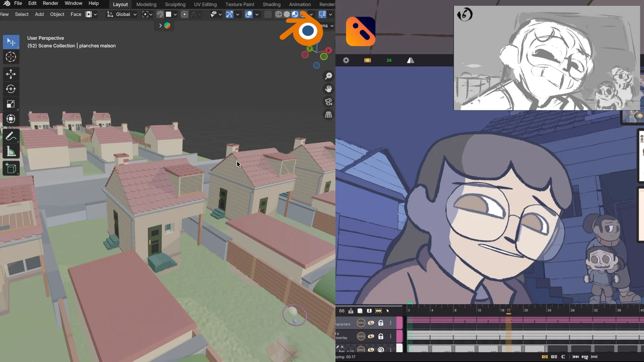Click the Add Cube tool
This screenshot has height=362, width=644.
point(11,169)
